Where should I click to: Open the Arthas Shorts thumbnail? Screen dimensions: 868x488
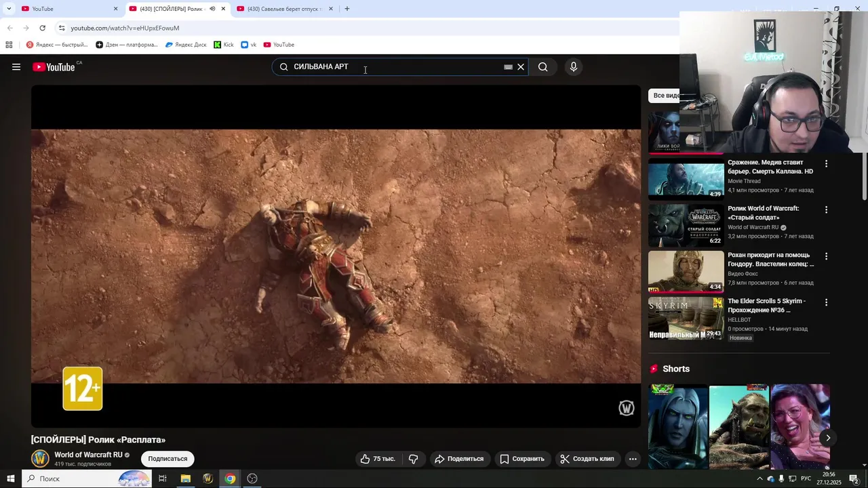point(677,426)
